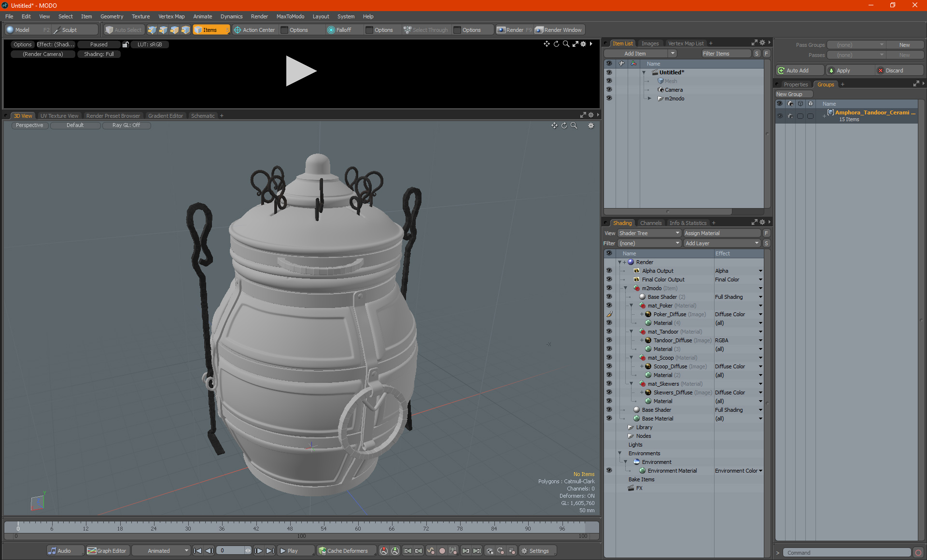The image size is (927, 560).
Task: Collapse mat_Tandoor material group
Action: coord(631,332)
